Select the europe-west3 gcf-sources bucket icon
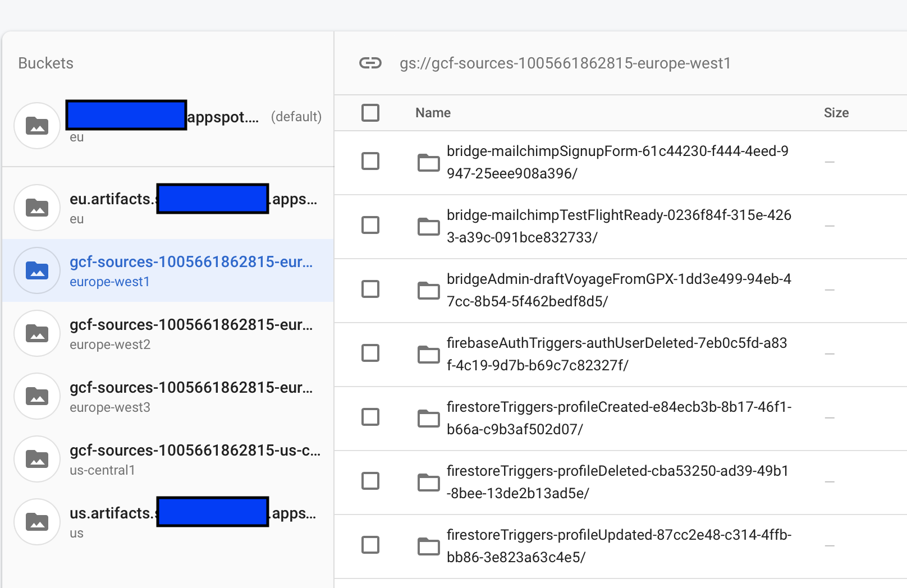Screen dimensions: 907x588 37,396
